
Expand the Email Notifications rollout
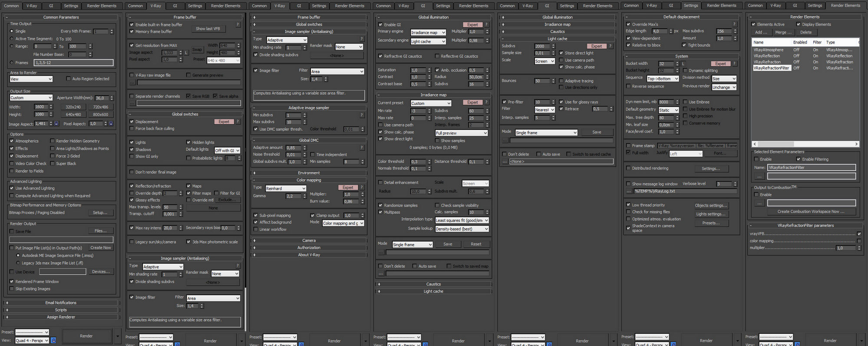(x=61, y=303)
